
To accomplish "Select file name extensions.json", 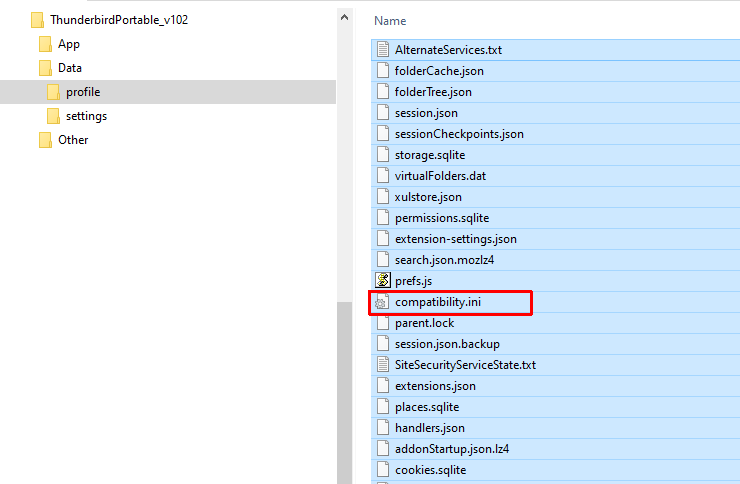I will click(435, 386).
